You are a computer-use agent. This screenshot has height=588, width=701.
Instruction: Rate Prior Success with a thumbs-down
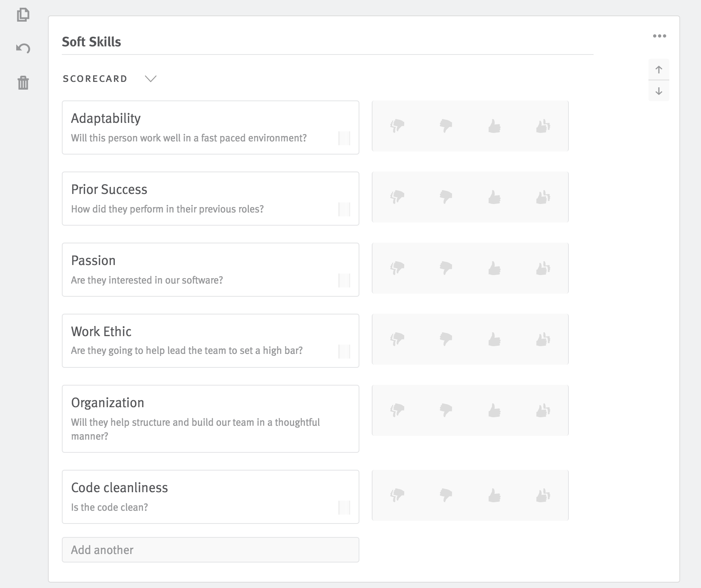pyautogui.click(x=446, y=197)
